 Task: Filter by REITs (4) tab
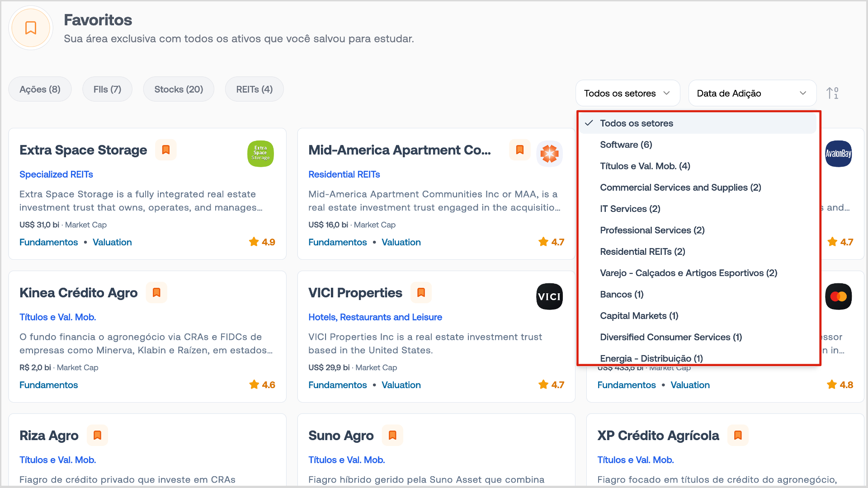[x=255, y=89]
